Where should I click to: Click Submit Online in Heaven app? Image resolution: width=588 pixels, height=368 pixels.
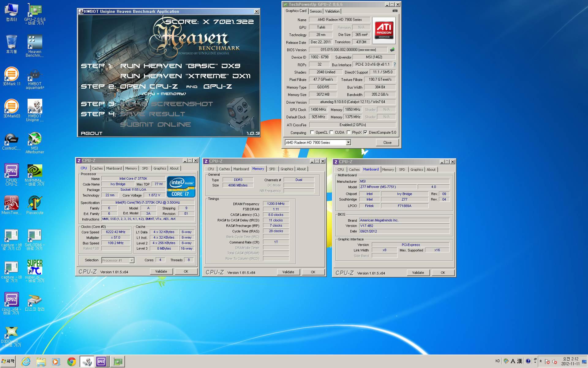[x=156, y=124]
